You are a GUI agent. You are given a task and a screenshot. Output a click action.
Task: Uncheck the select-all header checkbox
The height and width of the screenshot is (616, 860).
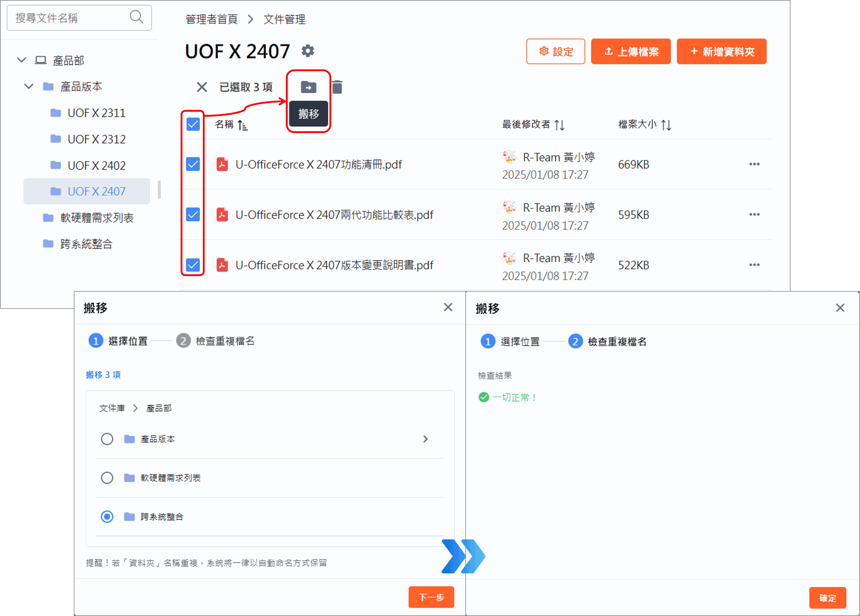[193, 124]
